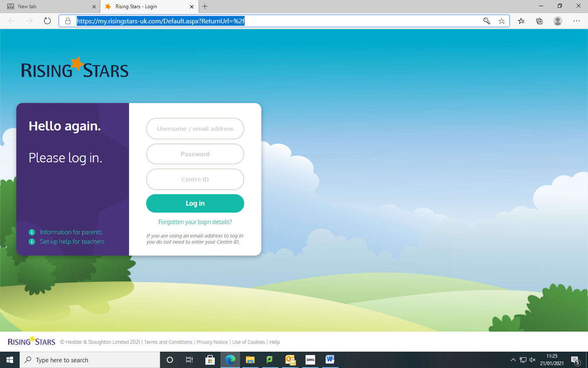Reload the page with refresh icon
Image resolution: width=588 pixels, height=368 pixels.
pos(47,21)
